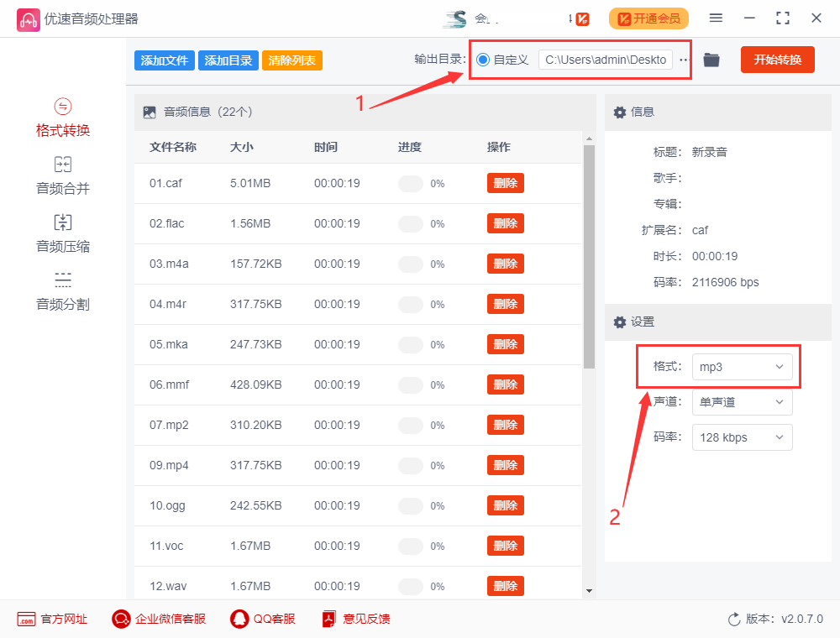This screenshot has width=840, height=638.
Task: Delete 11.voc from the list
Action: (x=505, y=546)
